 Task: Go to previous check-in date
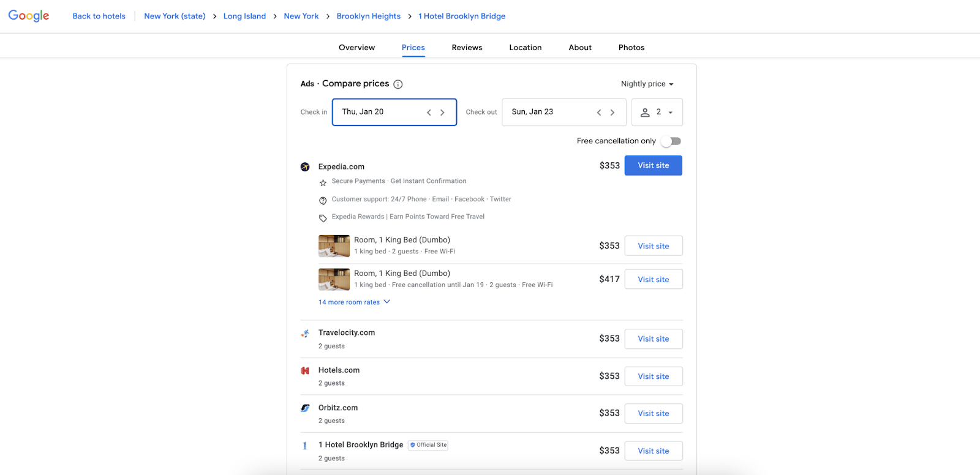click(429, 113)
